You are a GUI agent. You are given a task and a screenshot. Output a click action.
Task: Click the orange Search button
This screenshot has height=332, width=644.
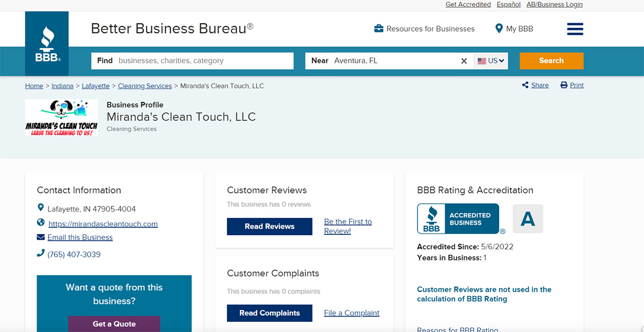pos(551,61)
